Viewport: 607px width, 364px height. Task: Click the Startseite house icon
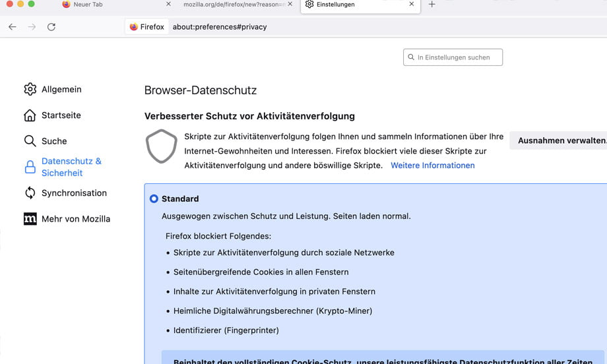pos(30,115)
